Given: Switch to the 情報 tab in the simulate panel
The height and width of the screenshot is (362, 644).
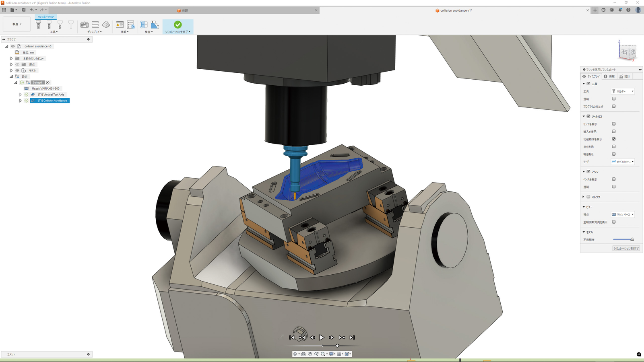Looking at the screenshot, I should (x=609, y=76).
